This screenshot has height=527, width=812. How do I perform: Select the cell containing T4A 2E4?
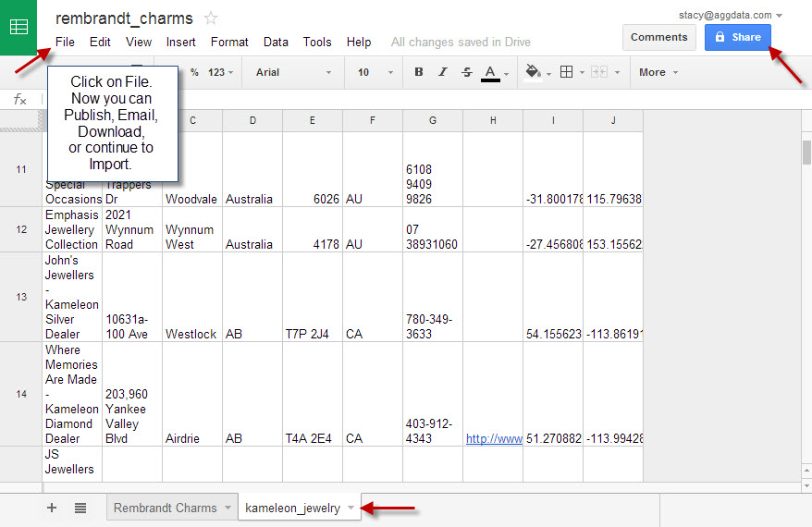pyautogui.click(x=313, y=394)
